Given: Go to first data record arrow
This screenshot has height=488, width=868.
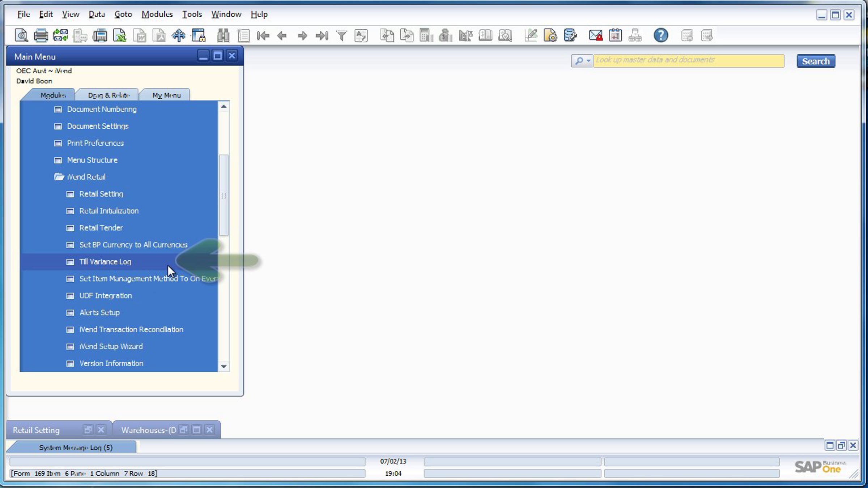Looking at the screenshot, I should [x=263, y=35].
